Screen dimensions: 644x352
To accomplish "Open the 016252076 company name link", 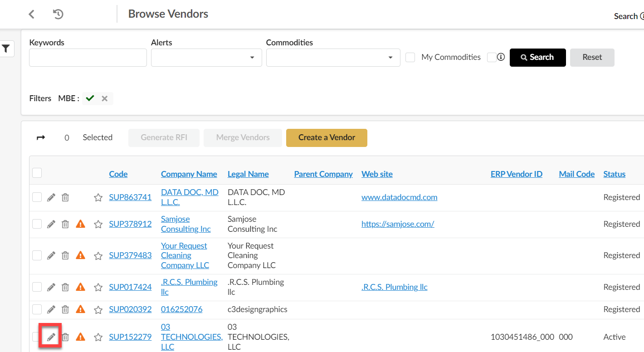I will coord(182,309).
